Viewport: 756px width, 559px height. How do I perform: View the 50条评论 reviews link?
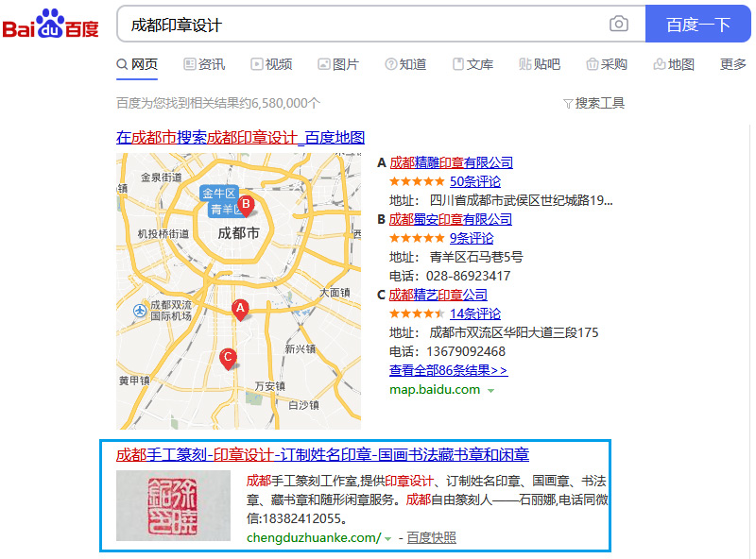click(475, 181)
